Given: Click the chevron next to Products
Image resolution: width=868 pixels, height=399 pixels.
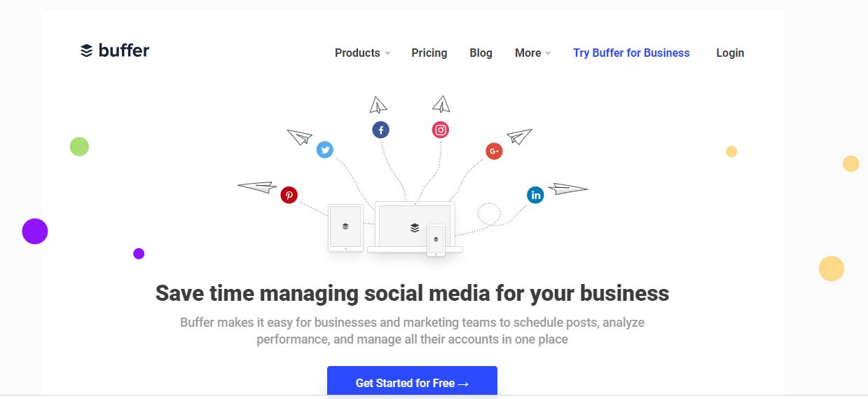Looking at the screenshot, I should (x=387, y=53).
